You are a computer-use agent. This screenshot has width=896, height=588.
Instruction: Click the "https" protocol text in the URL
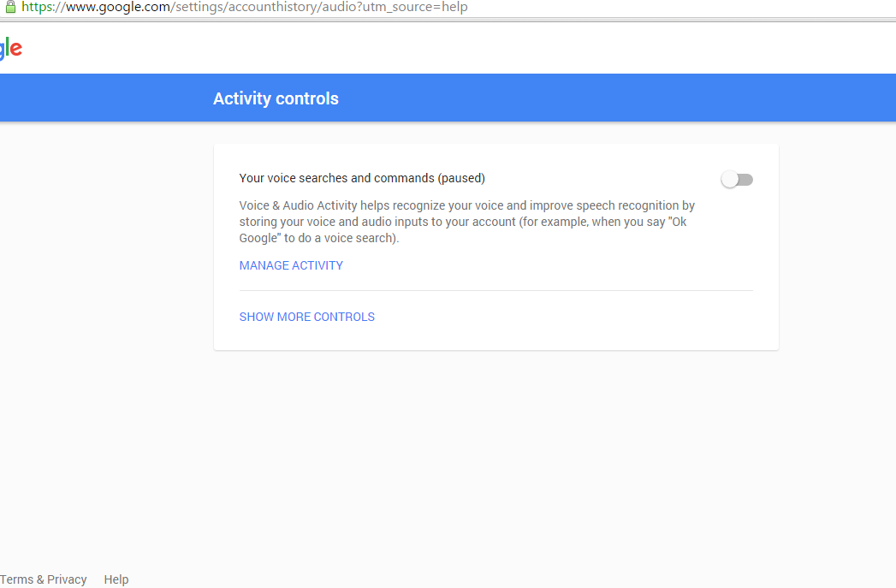pos(37,7)
